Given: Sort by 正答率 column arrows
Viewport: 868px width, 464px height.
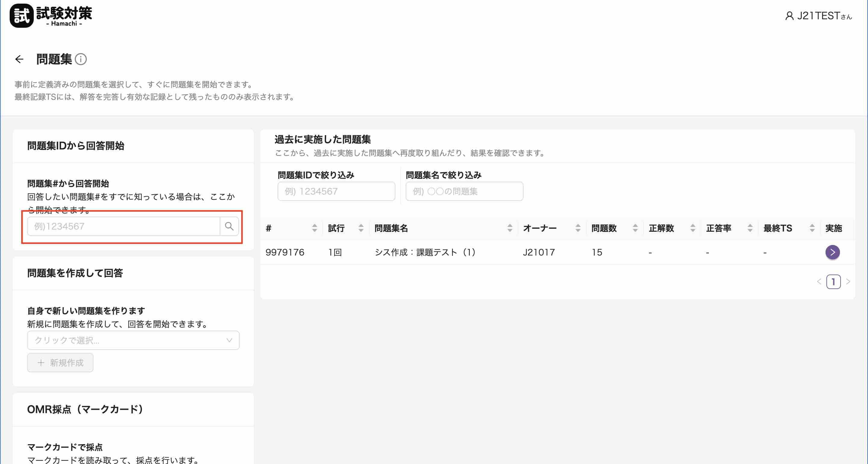Looking at the screenshot, I should coord(750,228).
